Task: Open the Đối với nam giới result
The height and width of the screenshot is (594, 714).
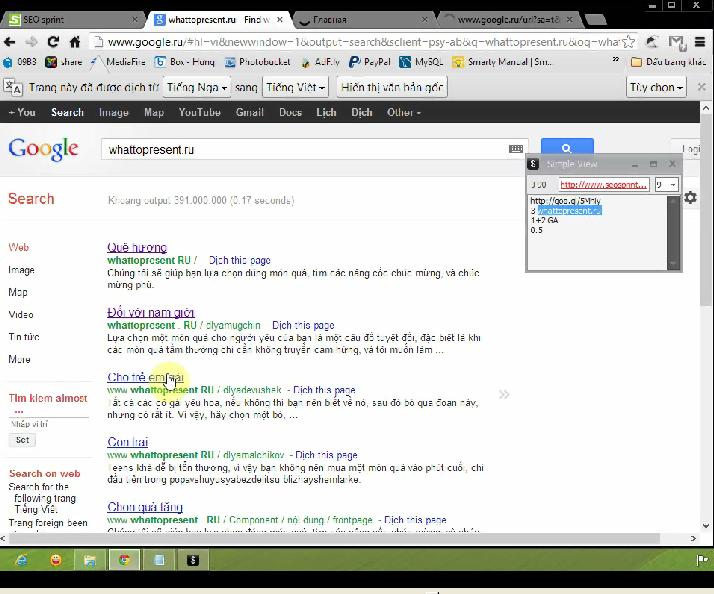Action: click(151, 312)
